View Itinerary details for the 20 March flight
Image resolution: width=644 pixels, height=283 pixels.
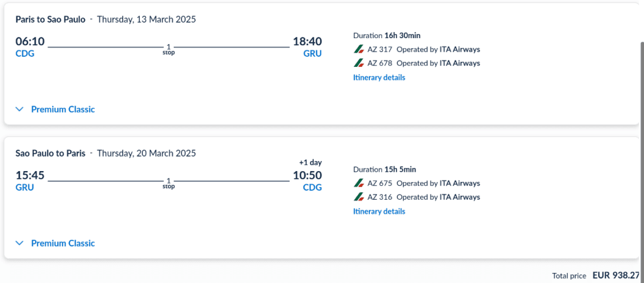[x=379, y=212]
